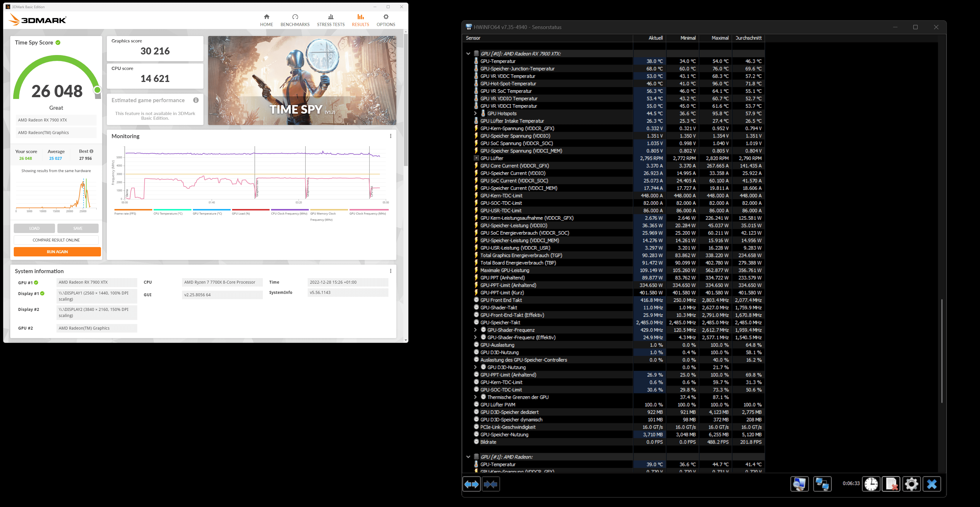
Task: Click the GPU #1 green check icon
Action: coord(36,282)
